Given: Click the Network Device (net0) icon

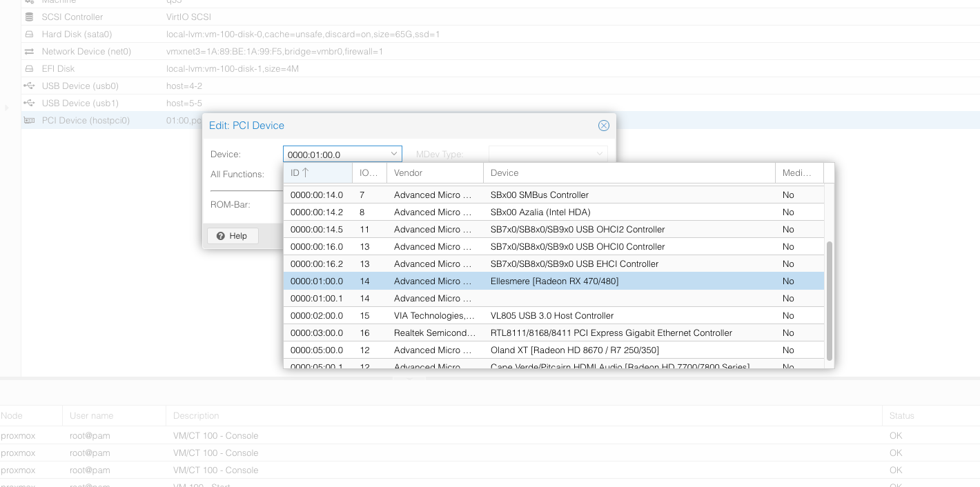Looking at the screenshot, I should [29, 52].
